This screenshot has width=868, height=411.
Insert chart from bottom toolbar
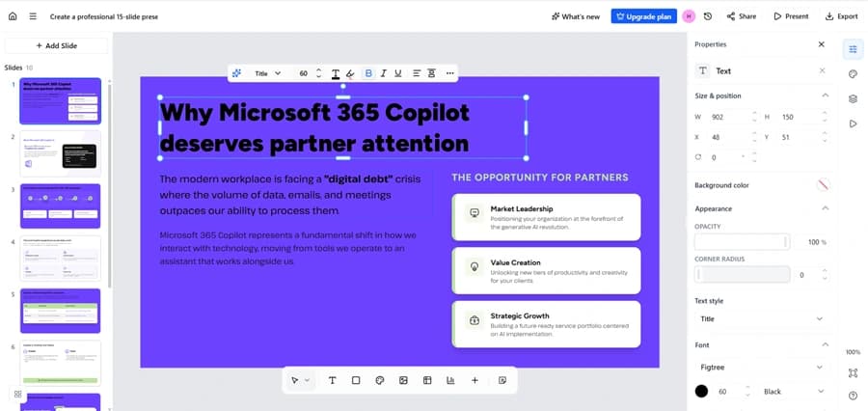450,380
